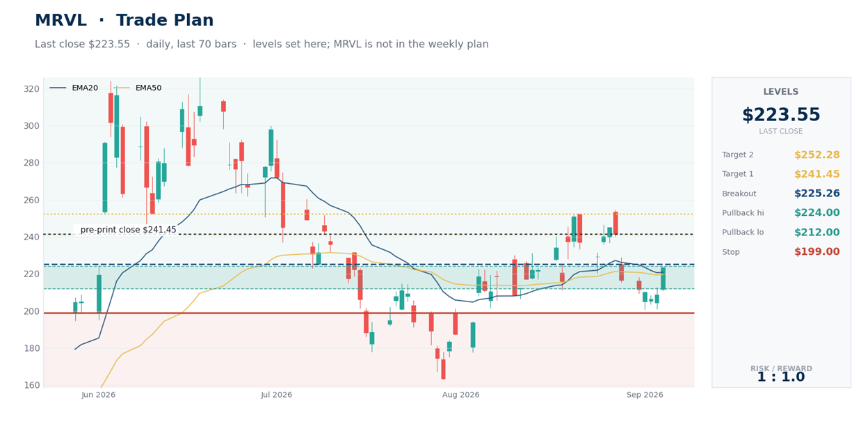868x431 pixels.
Task: Click the Risk / Reward 1 : 1.0 ratio
Action: point(780,377)
